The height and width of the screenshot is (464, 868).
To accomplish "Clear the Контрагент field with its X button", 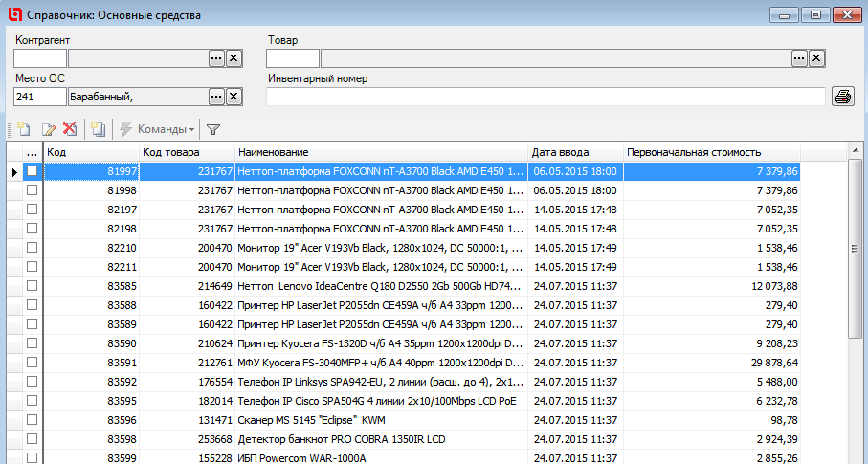I will click(x=234, y=58).
